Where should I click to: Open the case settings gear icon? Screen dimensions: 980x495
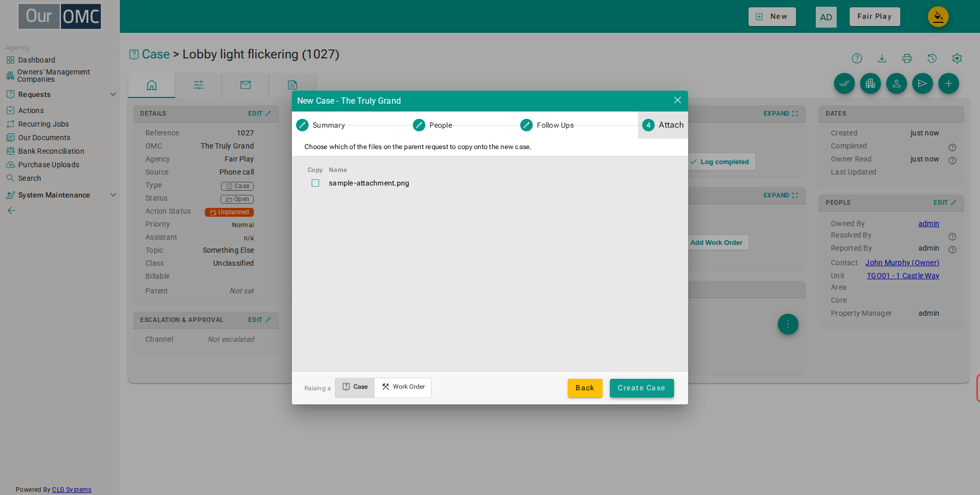coord(957,58)
